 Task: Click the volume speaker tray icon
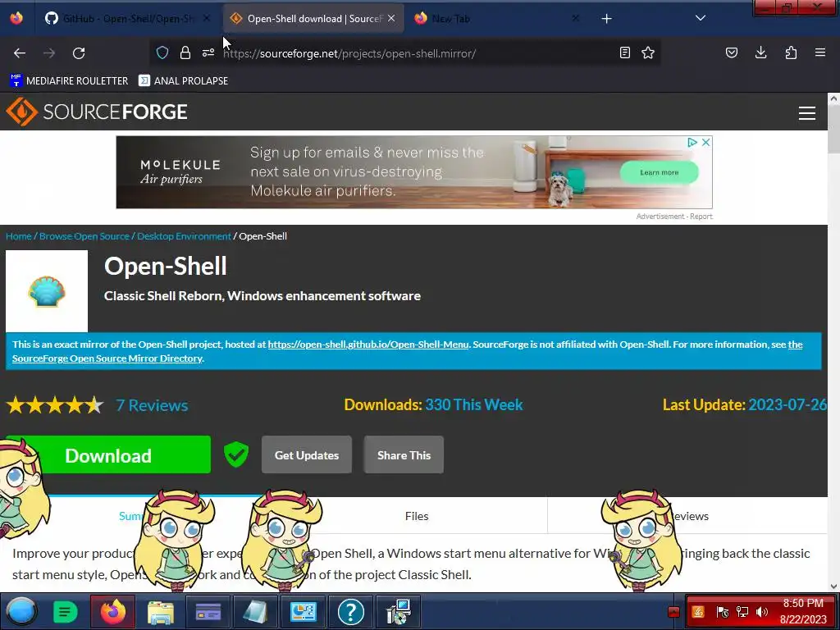coord(761,612)
